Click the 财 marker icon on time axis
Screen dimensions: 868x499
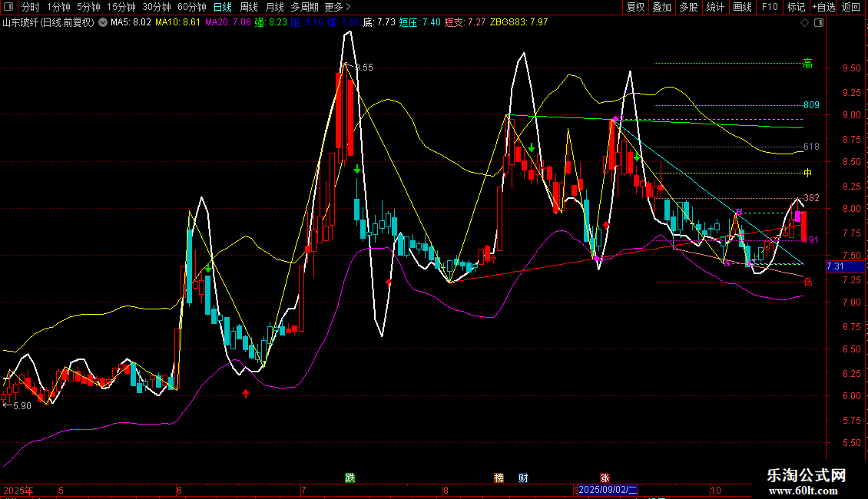pyautogui.click(x=523, y=478)
